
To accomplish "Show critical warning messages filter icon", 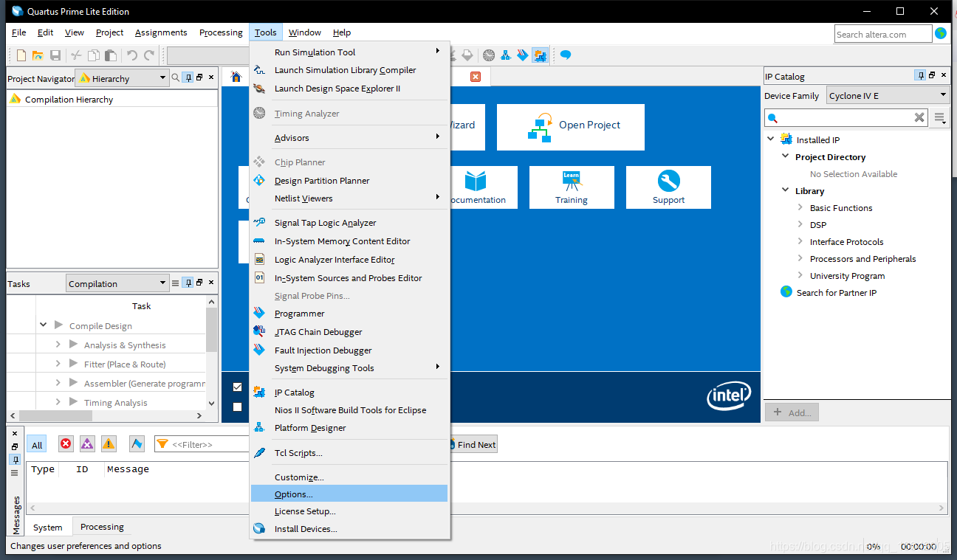I will [87, 443].
